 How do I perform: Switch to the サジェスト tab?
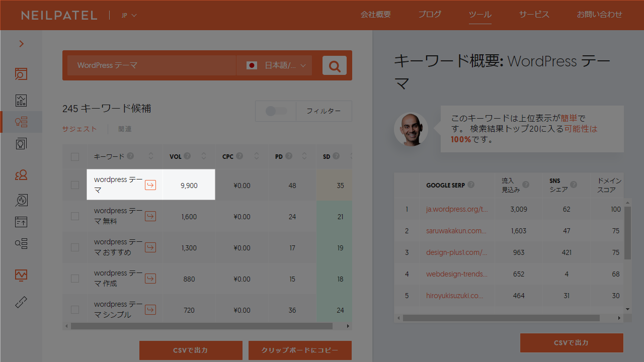point(79,129)
